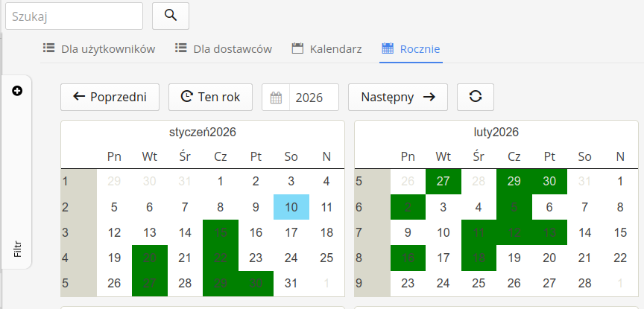The width and height of the screenshot is (644, 309).
Task: Open the Dla dostawców tab
Action: click(x=223, y=49)
